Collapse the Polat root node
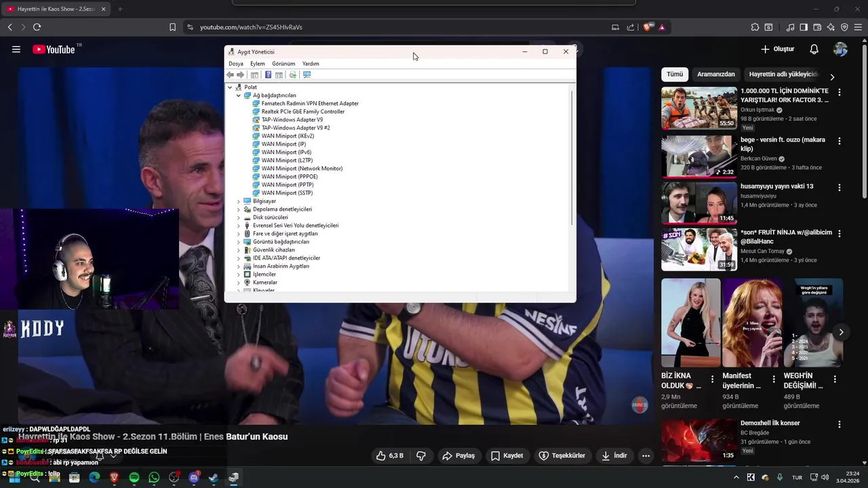The image size is (868, 488). (230, 87)
